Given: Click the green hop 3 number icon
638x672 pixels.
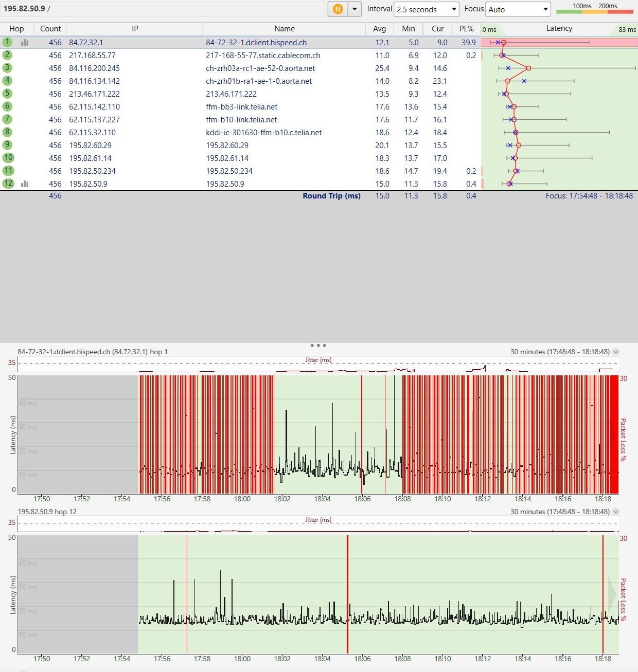Looking at the screenshot, I should pyautogui.click(x=7, y=68).
